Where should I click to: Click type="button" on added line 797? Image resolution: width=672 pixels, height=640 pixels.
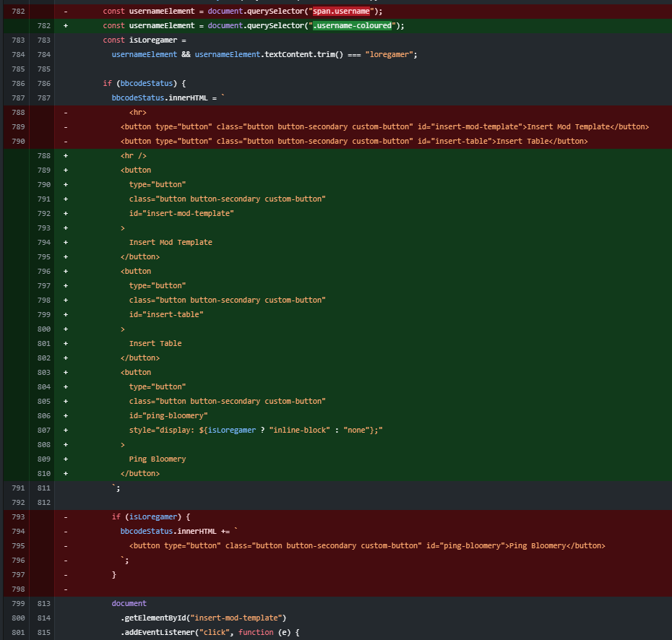158,286
